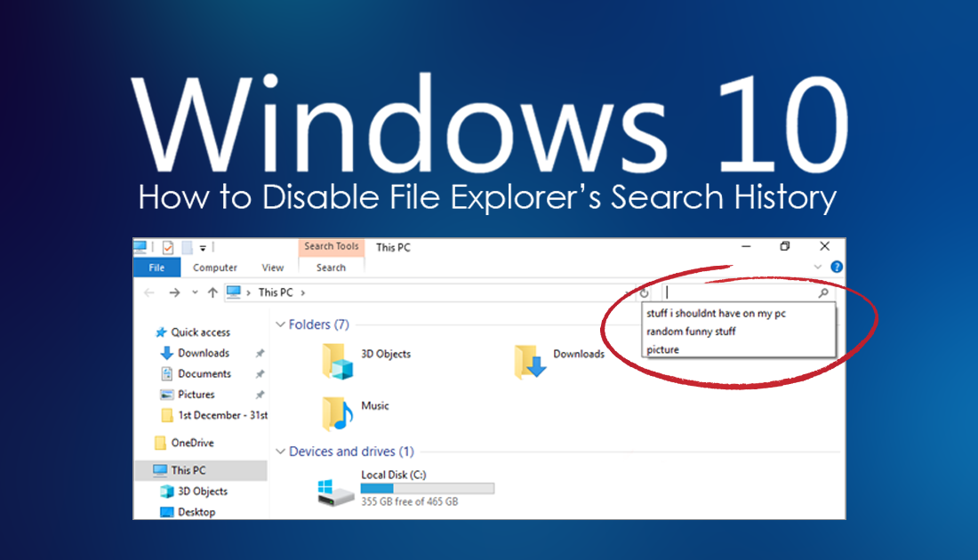This screenshot has height=560, width=978.
Task: Go up one level with up arrow
Action: 212,292
